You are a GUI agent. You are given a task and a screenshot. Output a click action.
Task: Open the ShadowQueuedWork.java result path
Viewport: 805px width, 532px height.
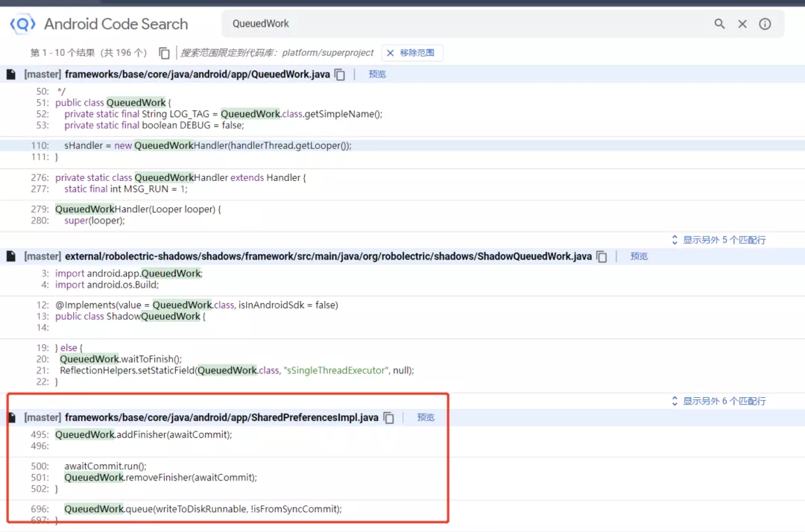[328, 256]
